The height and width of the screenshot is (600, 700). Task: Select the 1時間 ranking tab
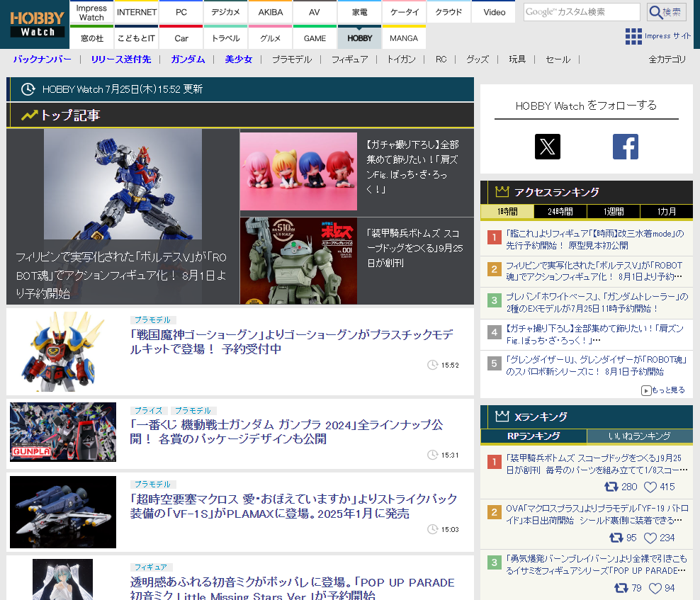[507, 212]
